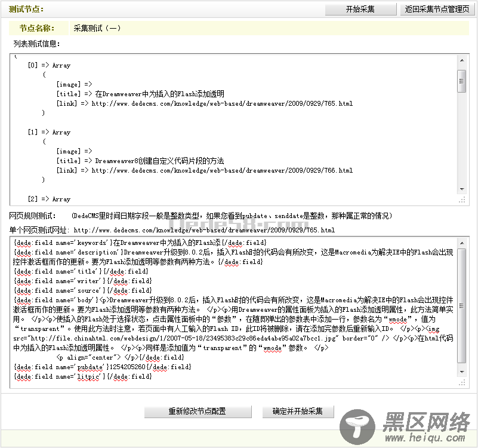Click down arrow of page rule scrollbar

click(x=462, y=372)
